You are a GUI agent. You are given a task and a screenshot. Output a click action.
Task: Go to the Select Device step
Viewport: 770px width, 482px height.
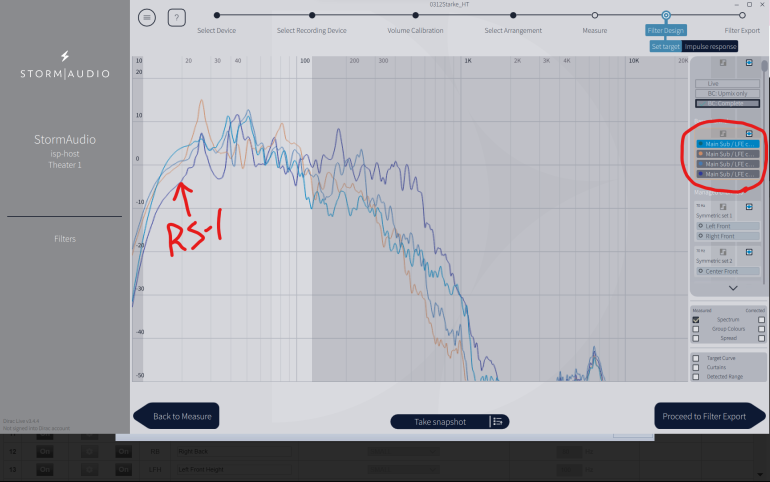(x=217, y=30)
